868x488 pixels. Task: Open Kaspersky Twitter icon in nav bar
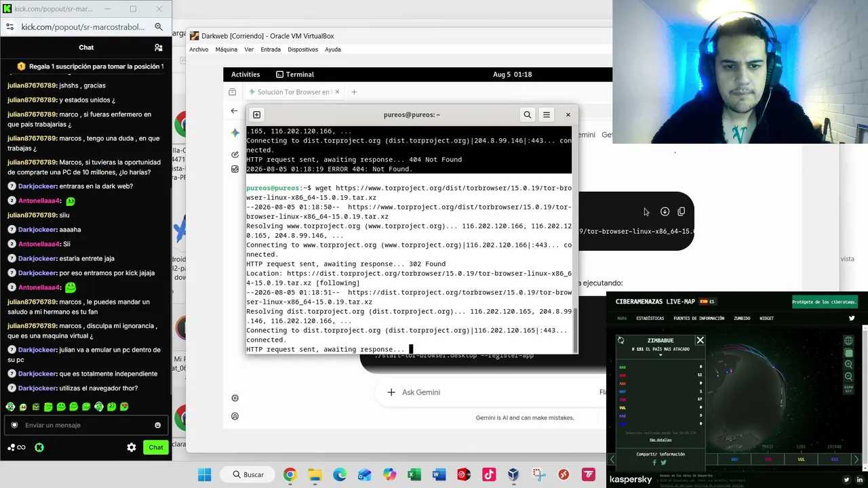point(852,318)
